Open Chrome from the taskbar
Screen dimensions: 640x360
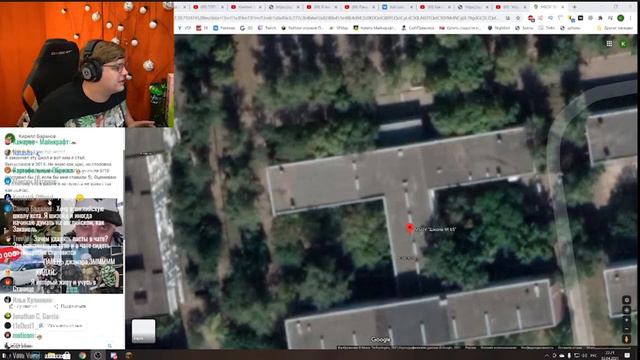coord(82,356)
